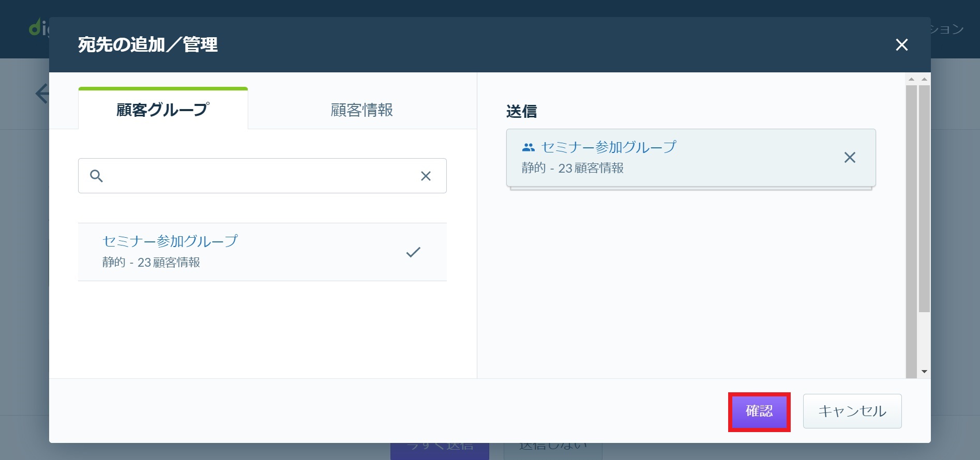The width and height of the screenshot is (980, 460).
Task: Click the magnifier search icon
Action: click(96, 176)
